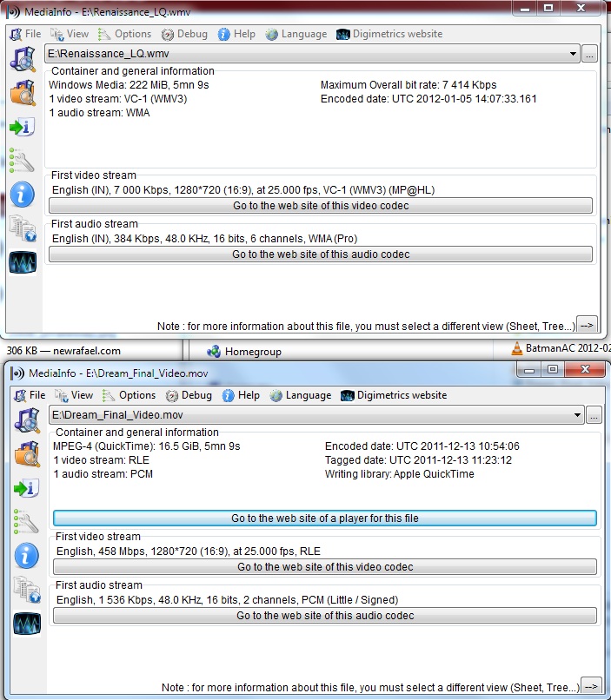Click Digimetrics waveform icon in Renaissance window sidebar
This screenshot has height=700, width=611.
23,262
